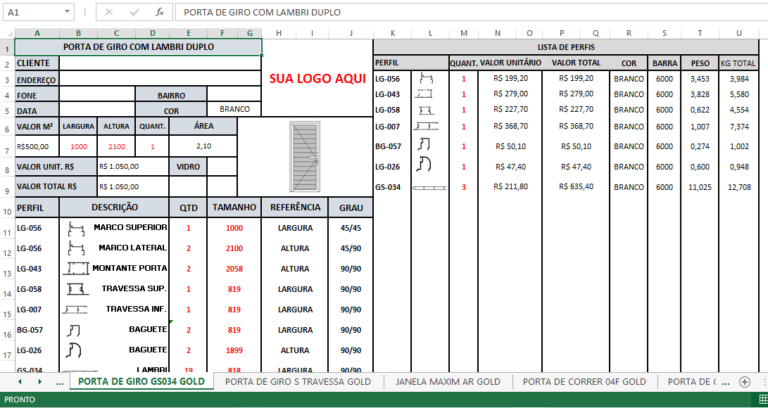
Task: Click ALTURA value 2100 cell
Action: pyautogui.click(x=117, y=146)
